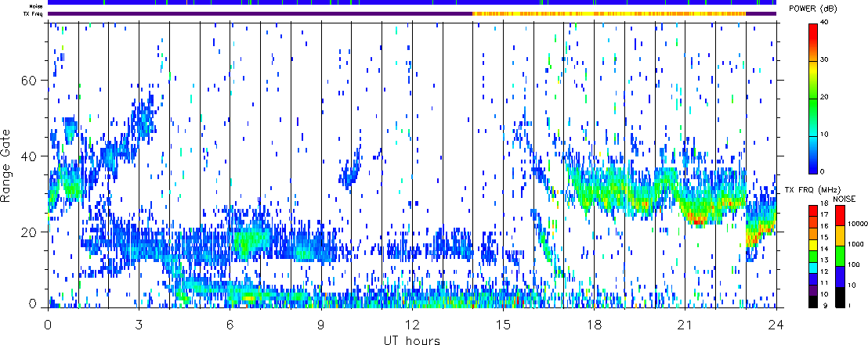Click the NOISE color scale bar
The height and width of the screenshot is (345, 868).
(840, 256)
